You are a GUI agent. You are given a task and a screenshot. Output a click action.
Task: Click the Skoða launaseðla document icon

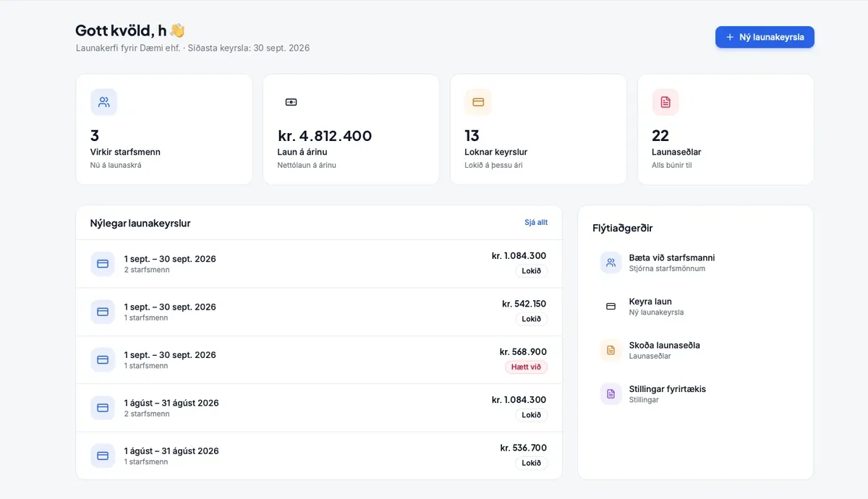[x=611, y=350]
